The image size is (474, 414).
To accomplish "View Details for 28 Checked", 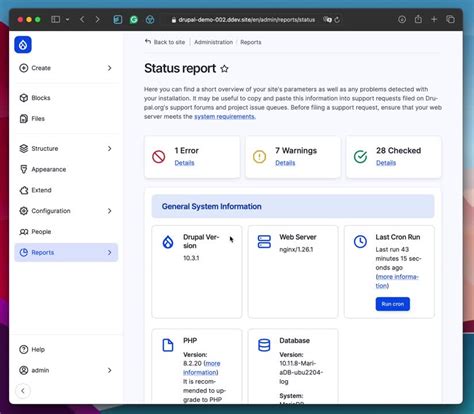I will pos(386,163).
